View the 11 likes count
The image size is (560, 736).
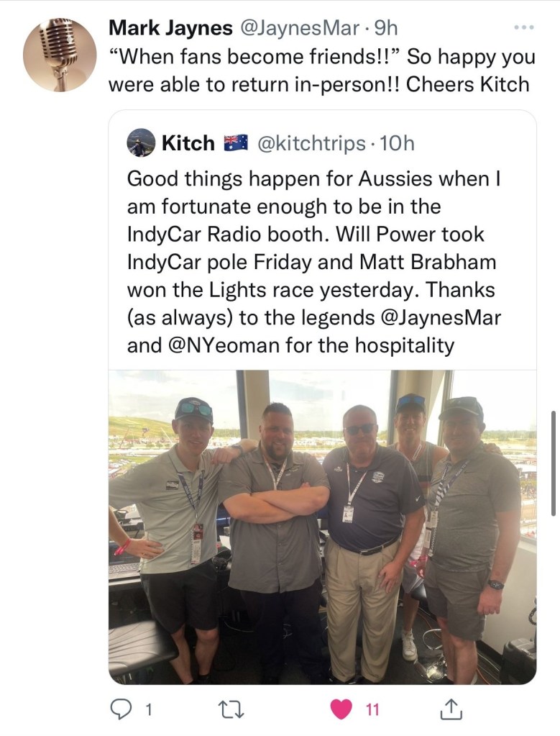click(372, 710)
